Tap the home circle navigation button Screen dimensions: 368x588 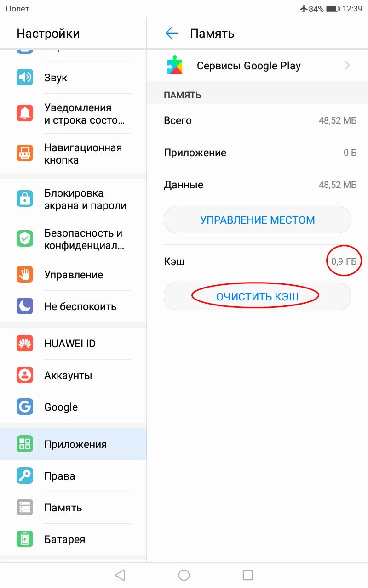tap(184, 575)
